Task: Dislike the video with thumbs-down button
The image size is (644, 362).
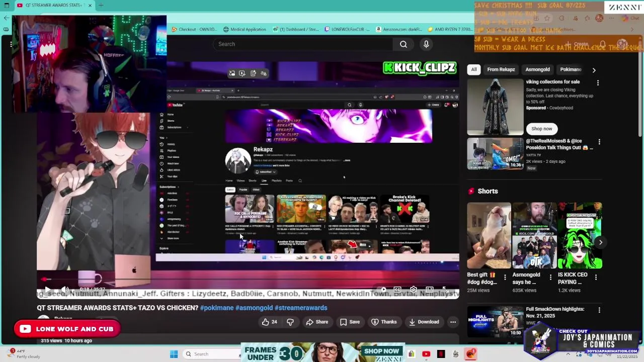Action: click(290, 322)
